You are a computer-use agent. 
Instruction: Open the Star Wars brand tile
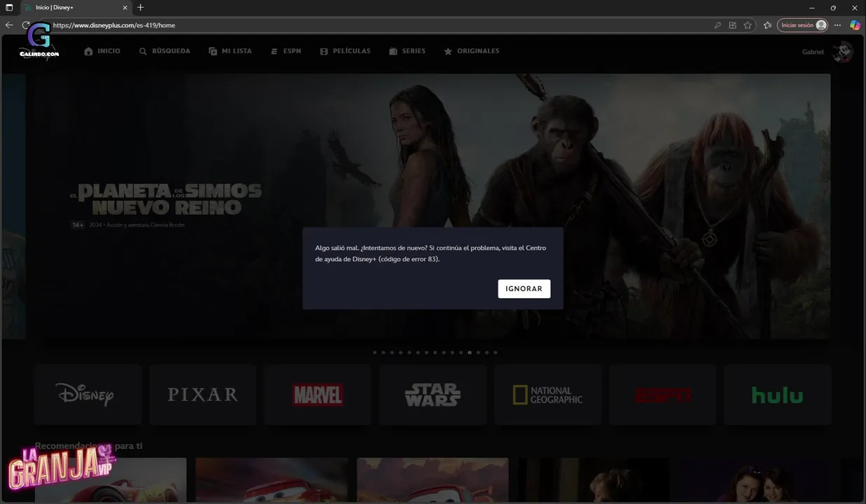tap(433, 395)
